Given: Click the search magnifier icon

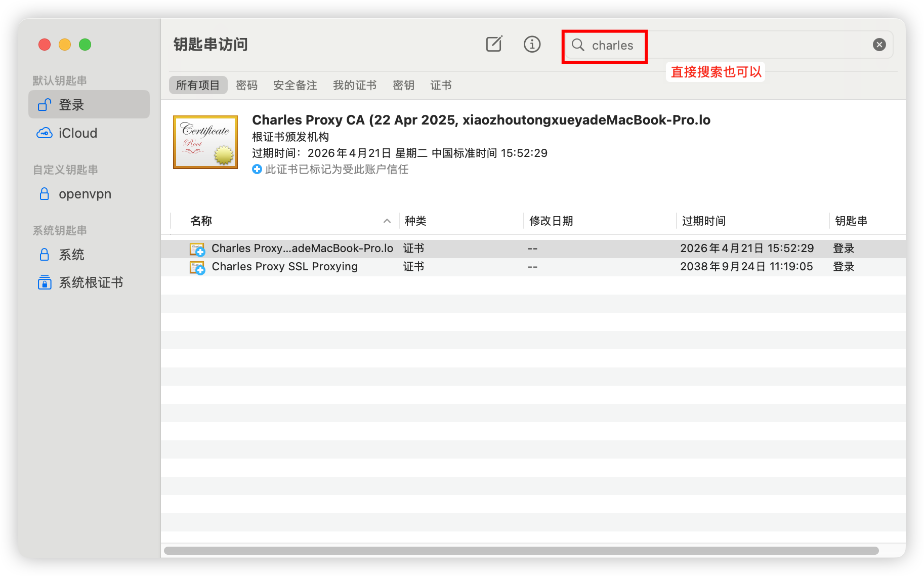Looking at the screenshot, I should tap(578, 45).
